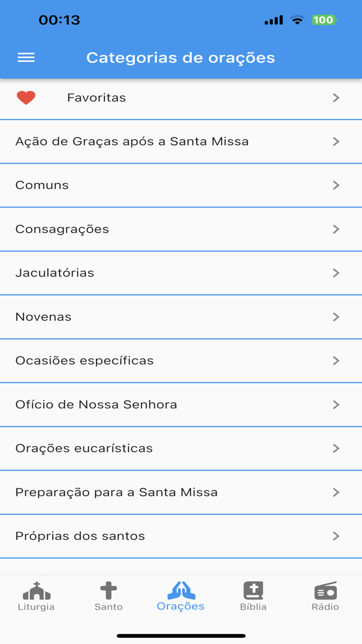Tap the Santo cross icon
This screenshot has height=644, width=362.
(108, 590)
